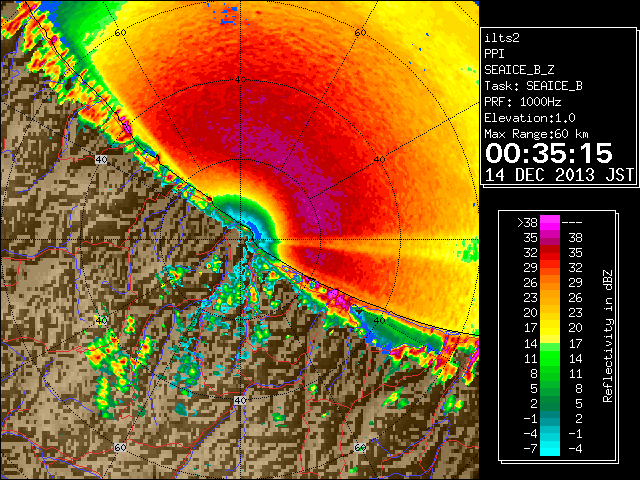
Task: Click the "---" legend label
Action: [x=572, y=223]
